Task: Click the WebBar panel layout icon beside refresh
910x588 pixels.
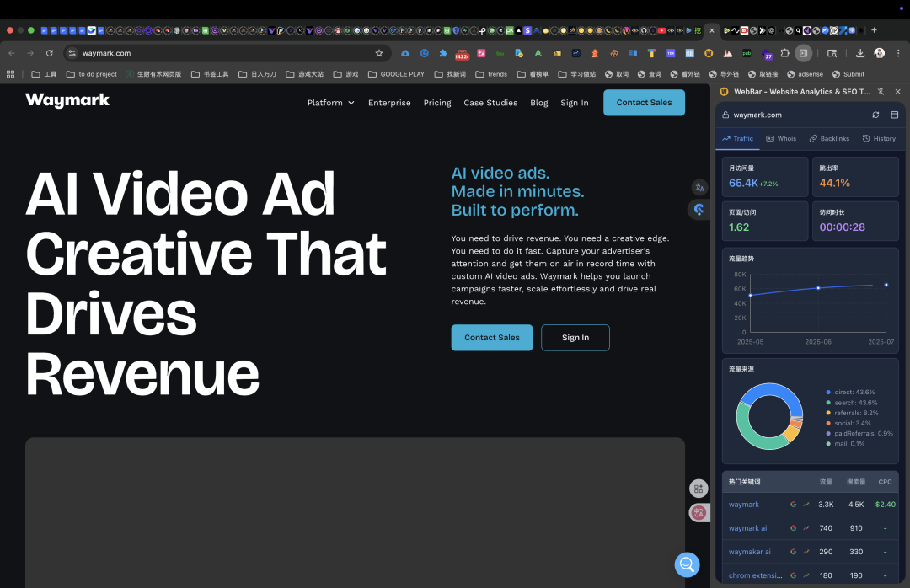Action: [x=894, y=115]
